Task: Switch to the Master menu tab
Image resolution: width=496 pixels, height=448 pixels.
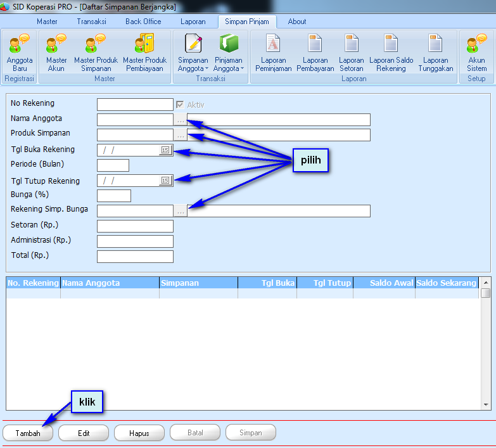Action: pyautogui.click(x=47, y=22)
